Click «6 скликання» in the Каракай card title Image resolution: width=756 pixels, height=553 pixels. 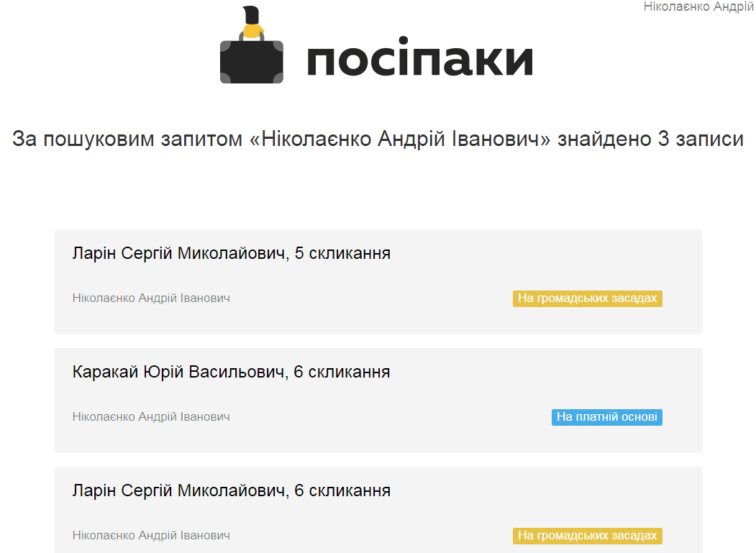[342, 372]
